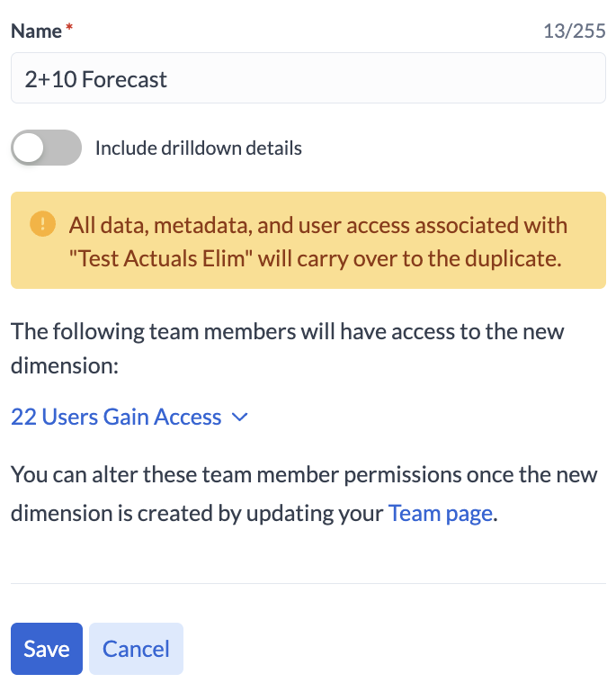Viewport: 616px width, 683px height.
Task: Click the "You can alter these team member permissions" text
Action: click(304, 474)
